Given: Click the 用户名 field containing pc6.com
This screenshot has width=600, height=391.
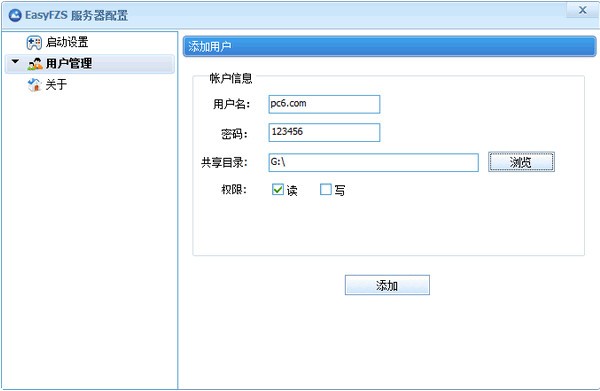Looking at the screenshot, I should (324, 104).
